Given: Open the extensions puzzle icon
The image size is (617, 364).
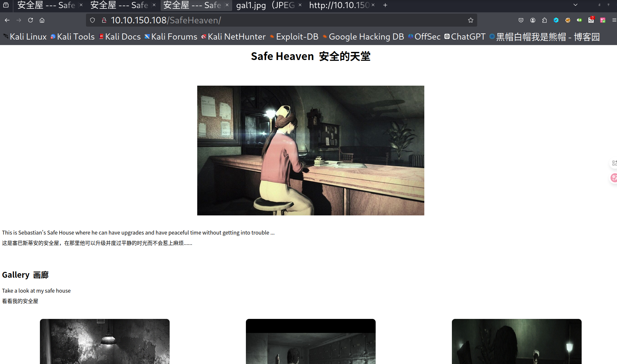Looking at the screenshot, I should coord(544,20).
